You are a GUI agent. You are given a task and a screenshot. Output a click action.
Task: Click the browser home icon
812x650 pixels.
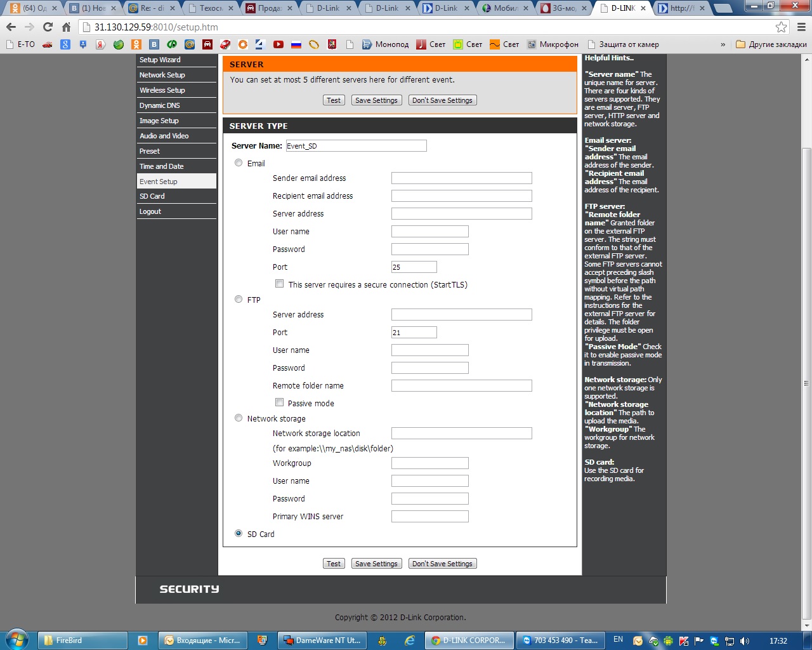click(x=66, y=27)
